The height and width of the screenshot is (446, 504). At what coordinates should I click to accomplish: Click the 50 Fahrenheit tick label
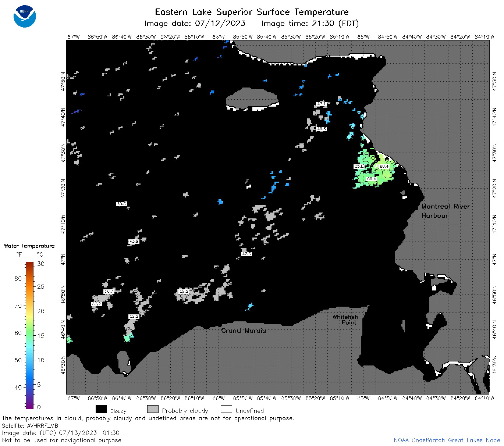[18, 360]
